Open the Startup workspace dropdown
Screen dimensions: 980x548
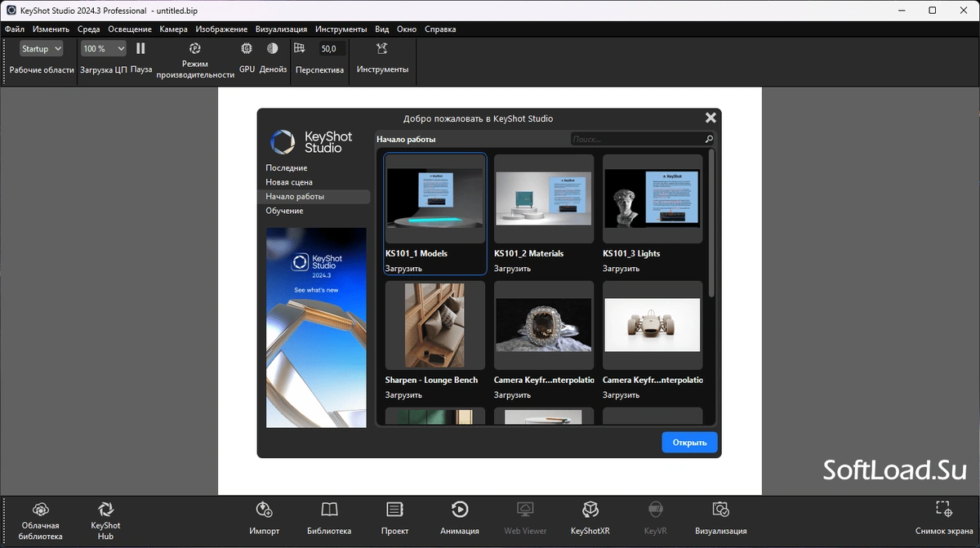point(42,49)
